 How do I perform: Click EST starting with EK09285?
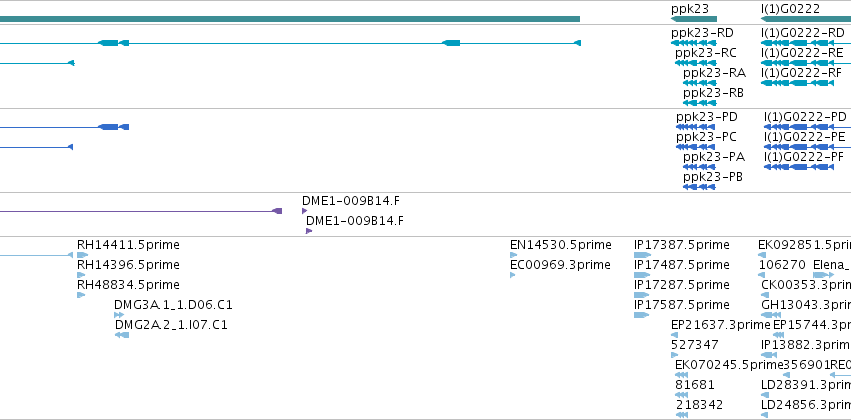804,245
